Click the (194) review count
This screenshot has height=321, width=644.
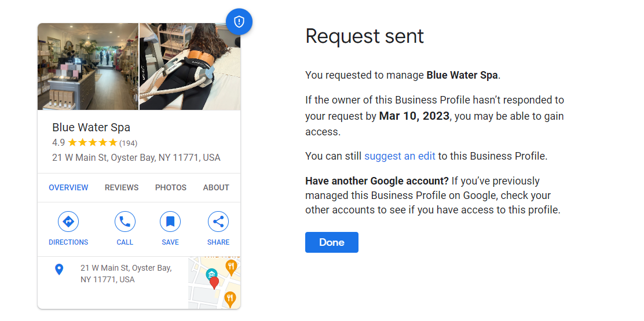pyautogui.click(x=128, y=143)
